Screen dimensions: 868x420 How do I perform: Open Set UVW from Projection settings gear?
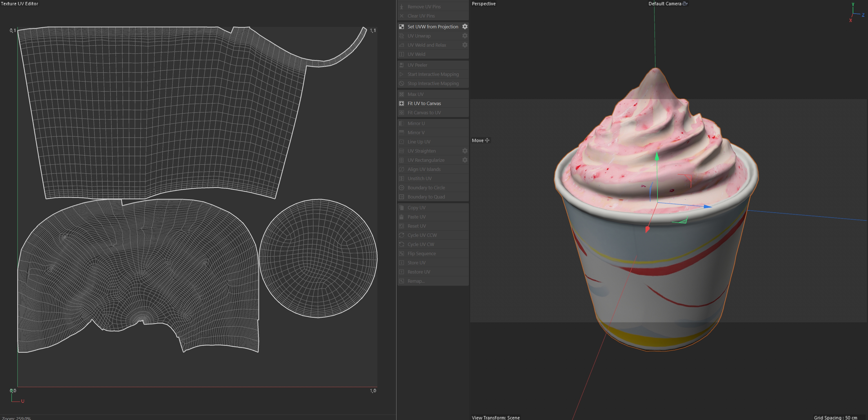pos(465,27)
